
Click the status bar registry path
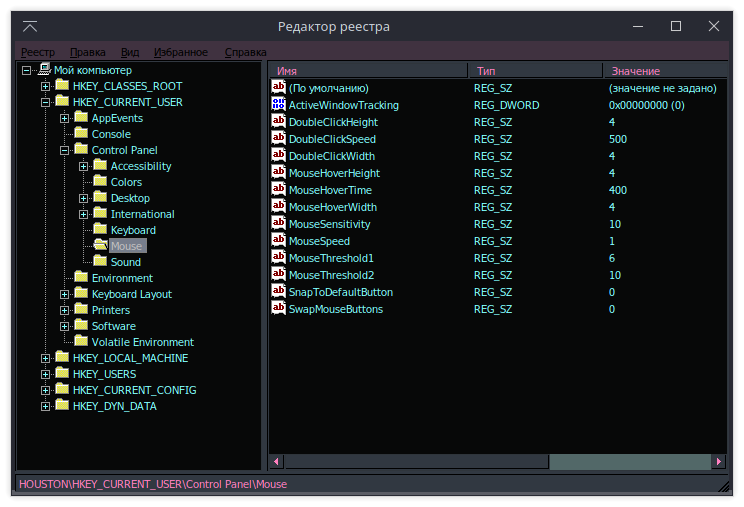click(153, 484)
